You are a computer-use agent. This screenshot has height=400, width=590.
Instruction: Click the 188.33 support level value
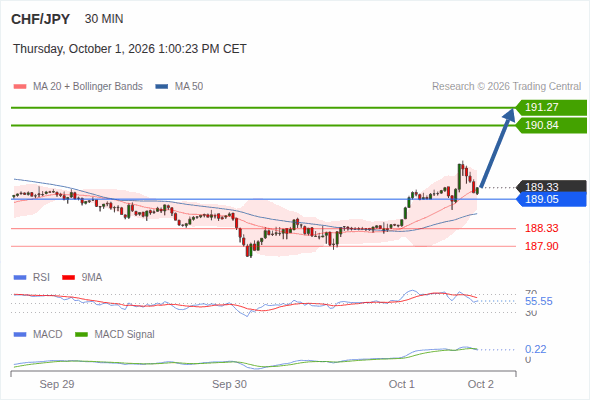click(x=541, y=228)
